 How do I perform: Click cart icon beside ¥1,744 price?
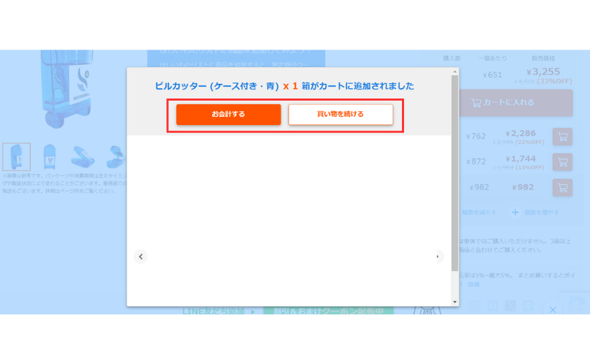pyautogui.click(x=562, y=162)
